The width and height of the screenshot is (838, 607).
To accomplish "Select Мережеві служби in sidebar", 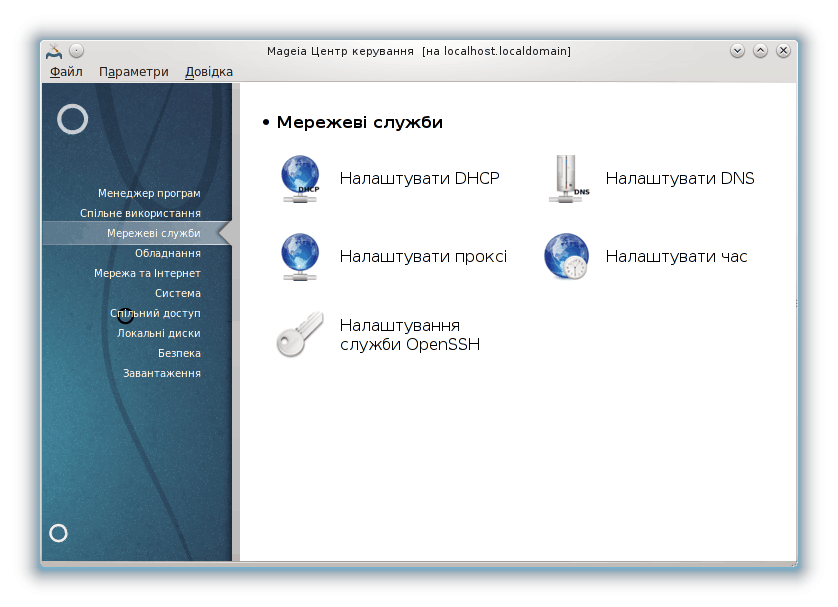I will [x=137, y=234].
